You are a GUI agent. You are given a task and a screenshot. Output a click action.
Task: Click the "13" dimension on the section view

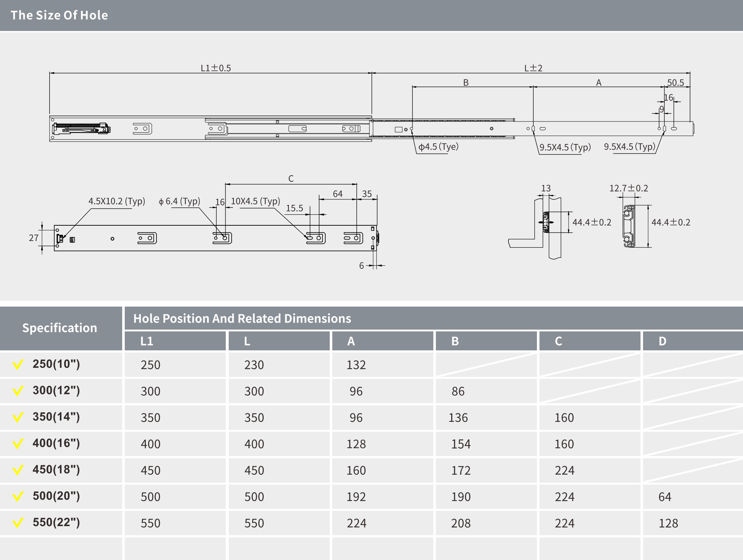(x=546, y=188)
